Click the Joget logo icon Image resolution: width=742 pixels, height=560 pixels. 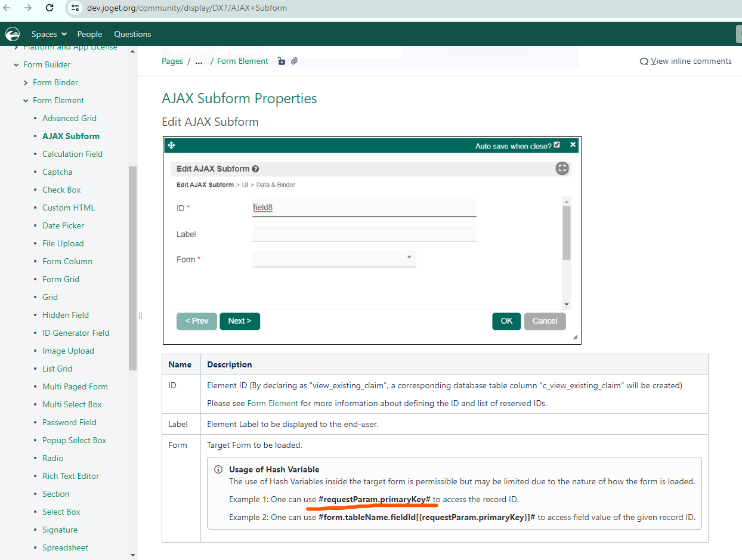[x=12, y=34]
